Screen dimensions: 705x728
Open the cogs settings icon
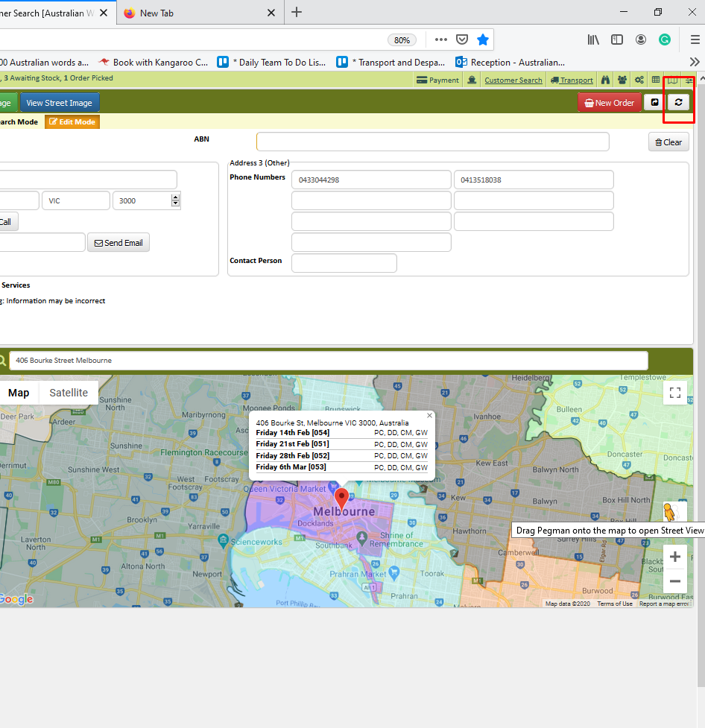[639, 80]
